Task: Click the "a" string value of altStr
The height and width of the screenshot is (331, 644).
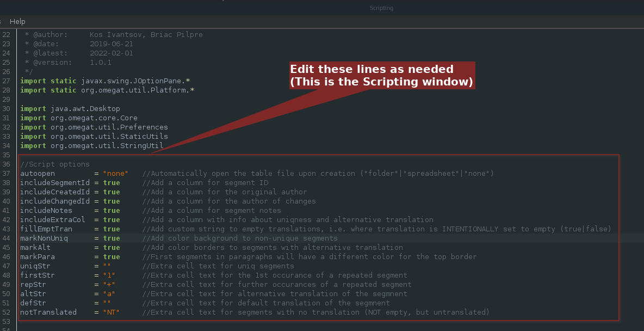Action: 109,294
